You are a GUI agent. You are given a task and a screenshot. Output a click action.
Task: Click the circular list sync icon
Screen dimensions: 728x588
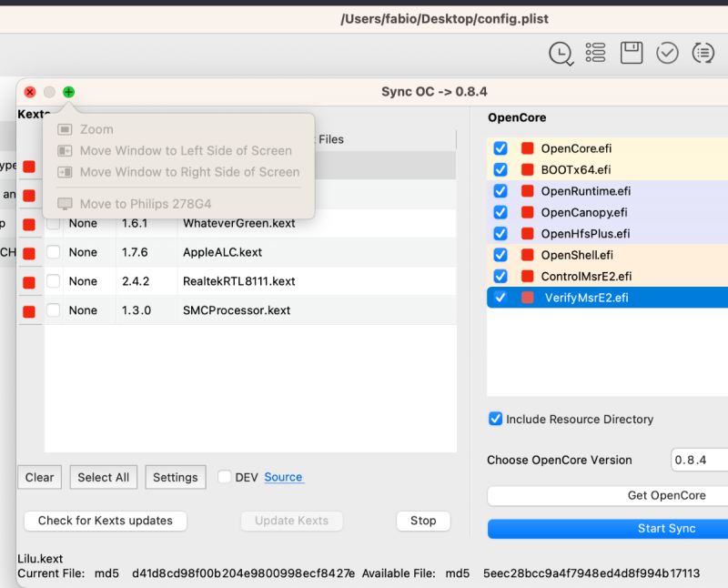click(x=703, y=54)
